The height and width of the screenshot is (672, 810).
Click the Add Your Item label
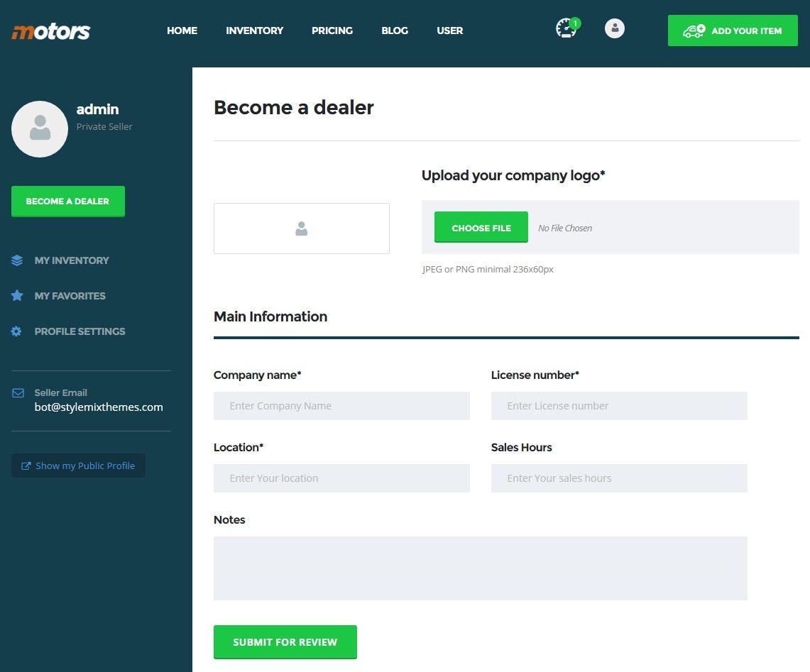coord(746,31)
